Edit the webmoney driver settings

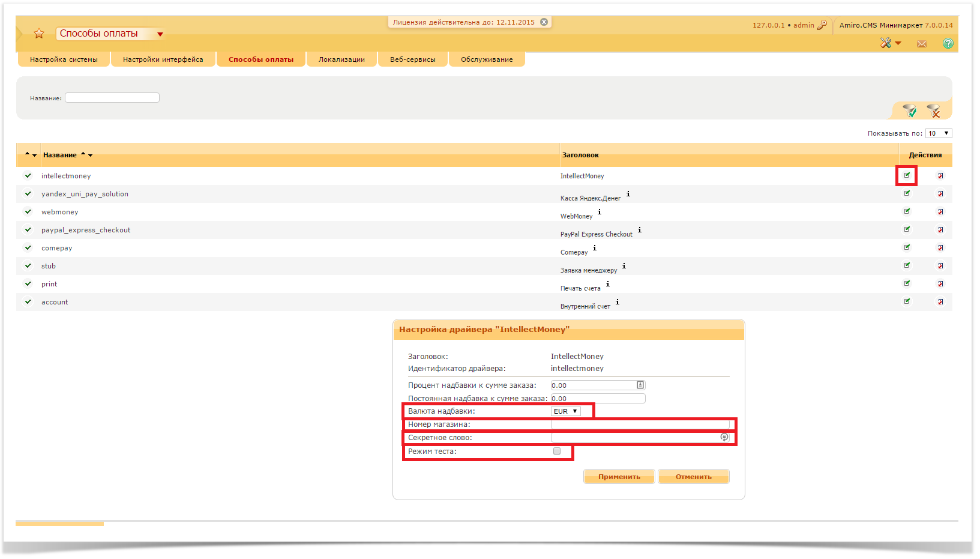[x=907, y=211]
